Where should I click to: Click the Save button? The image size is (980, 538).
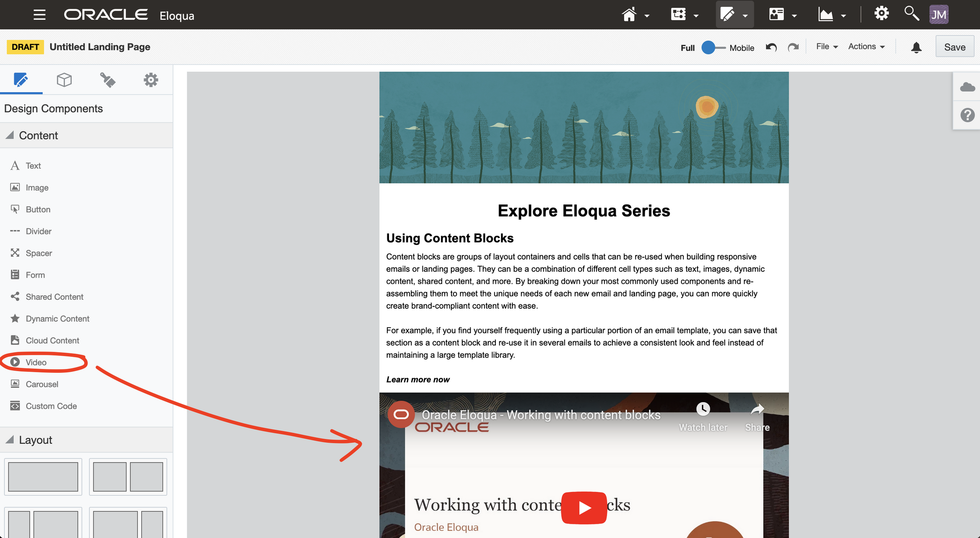tap(954, 47)
